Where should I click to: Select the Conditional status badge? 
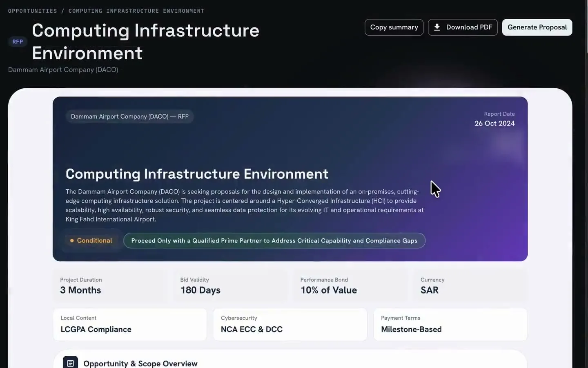pyautogui.click(x=91, y=240)
